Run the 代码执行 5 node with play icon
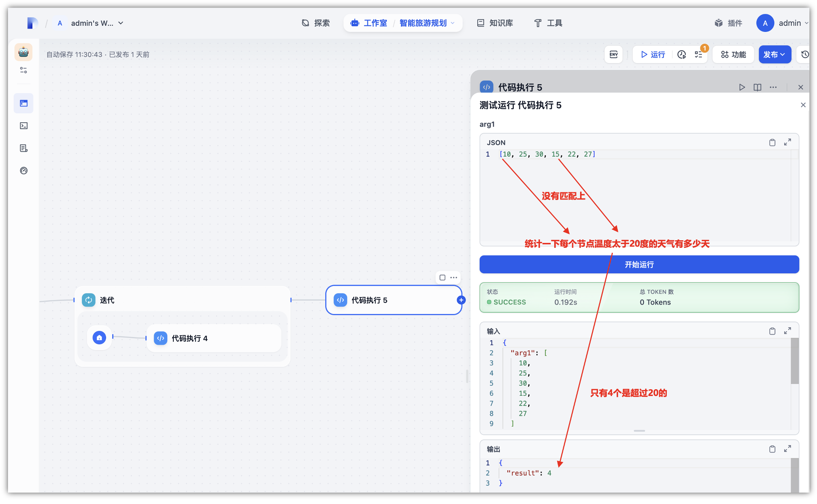Viewport: 817px width, 504px height. point(742,87)
